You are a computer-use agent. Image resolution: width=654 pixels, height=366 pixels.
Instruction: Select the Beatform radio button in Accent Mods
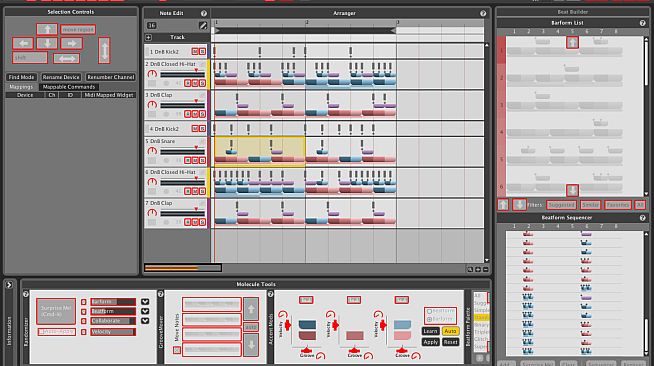(x=429, y=311)
